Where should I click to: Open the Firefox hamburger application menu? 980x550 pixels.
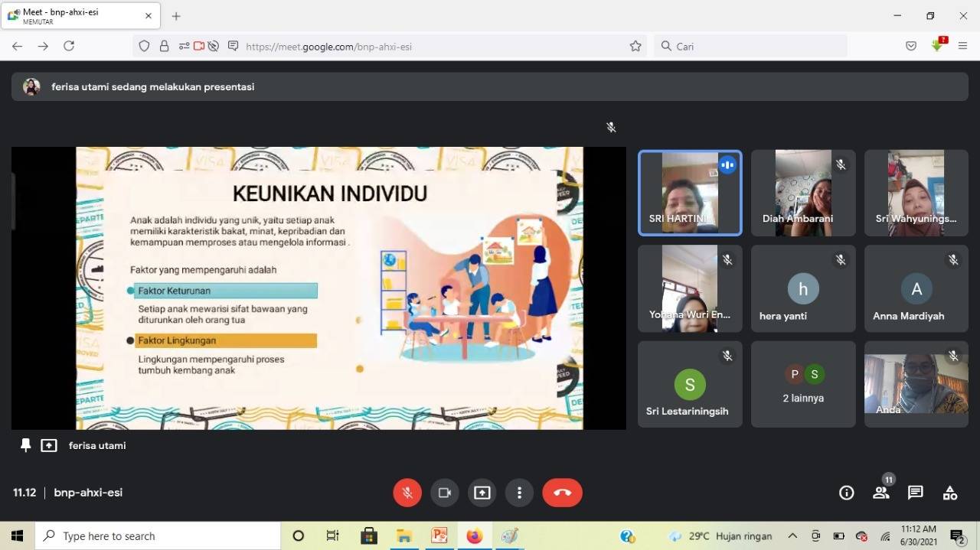click(962, 46)
